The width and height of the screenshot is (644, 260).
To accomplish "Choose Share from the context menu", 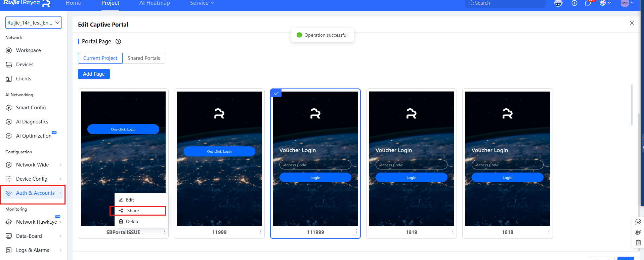I will pos(141,211).
